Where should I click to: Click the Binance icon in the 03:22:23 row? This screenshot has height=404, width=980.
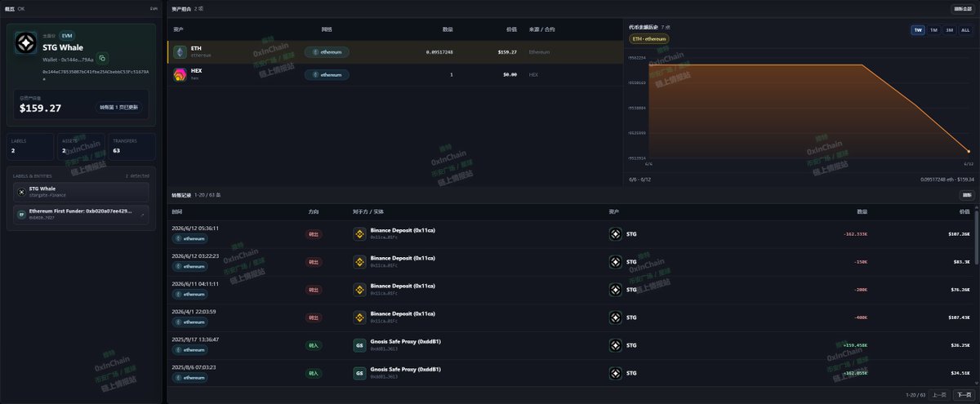359,262
